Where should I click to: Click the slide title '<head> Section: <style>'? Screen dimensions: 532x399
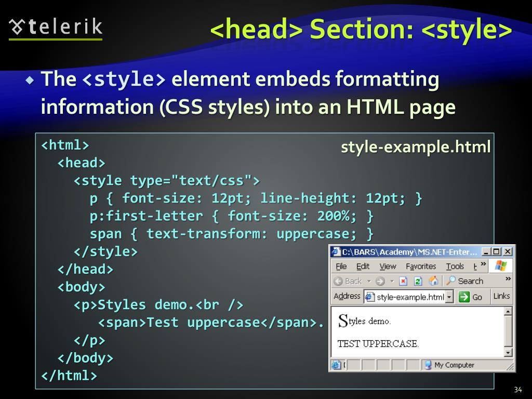(361, 29)
